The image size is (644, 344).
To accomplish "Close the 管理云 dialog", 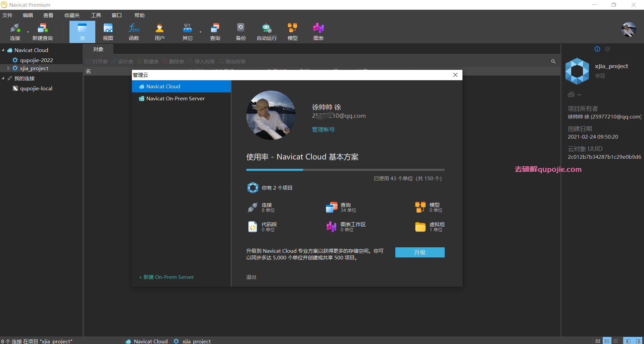I will (x=455, y=75).
